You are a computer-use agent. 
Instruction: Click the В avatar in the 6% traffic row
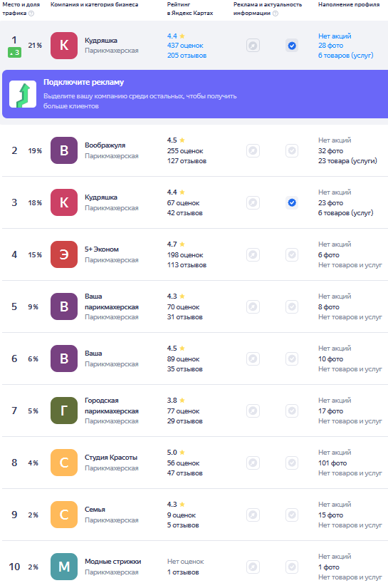[x=64, y=359]
